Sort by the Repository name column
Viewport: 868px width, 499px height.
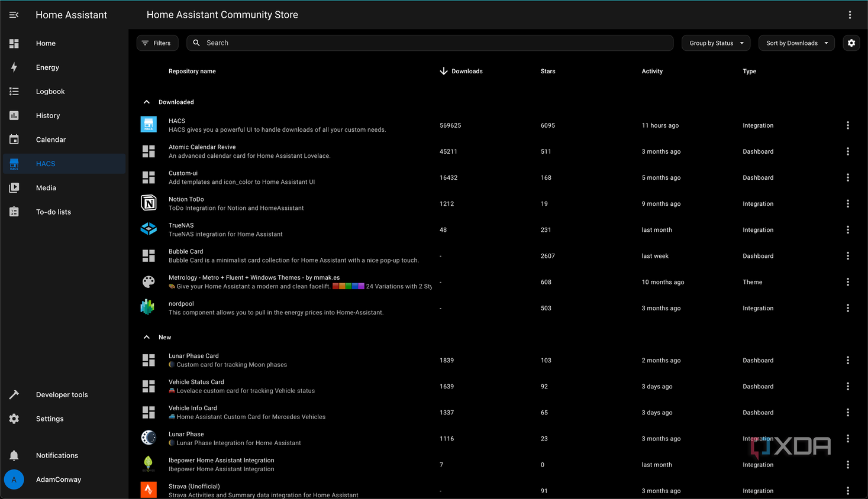pos(192,72)
